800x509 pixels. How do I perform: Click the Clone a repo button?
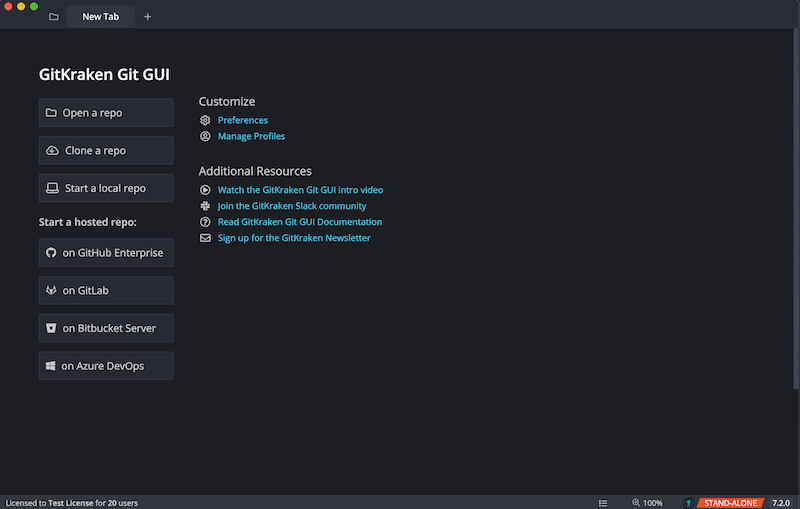(106, 151)
